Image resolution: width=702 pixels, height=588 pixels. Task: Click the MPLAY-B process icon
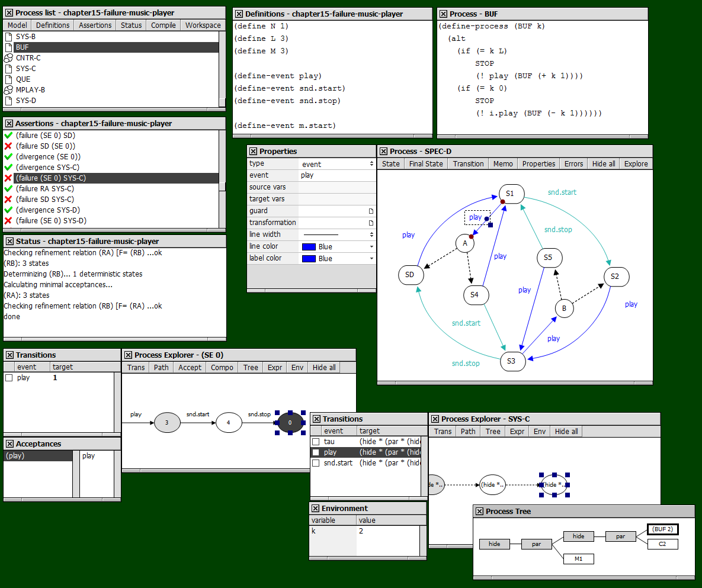(8, 90)
